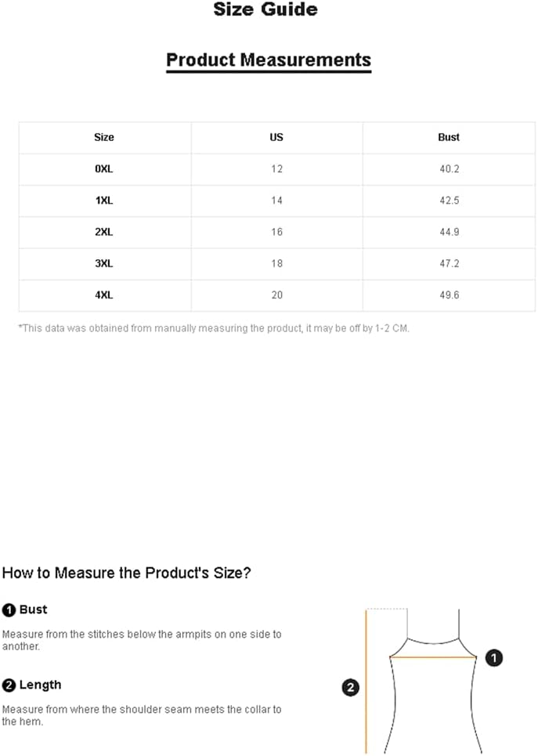This screenshot has height=756, width=538.
Task: Click the US size 12 cell
Action: click(x=276, y=169)
